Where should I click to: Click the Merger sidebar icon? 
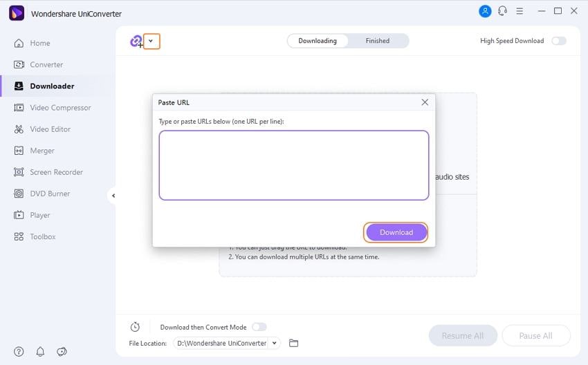19,151
